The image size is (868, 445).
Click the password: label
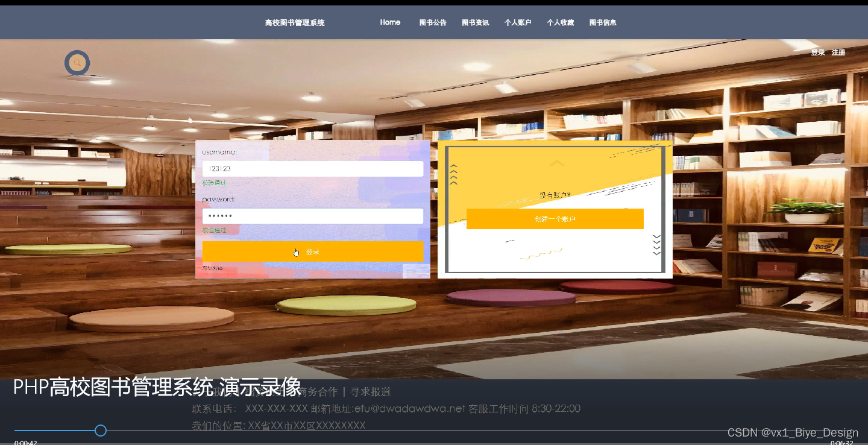[x=219, y=199]
